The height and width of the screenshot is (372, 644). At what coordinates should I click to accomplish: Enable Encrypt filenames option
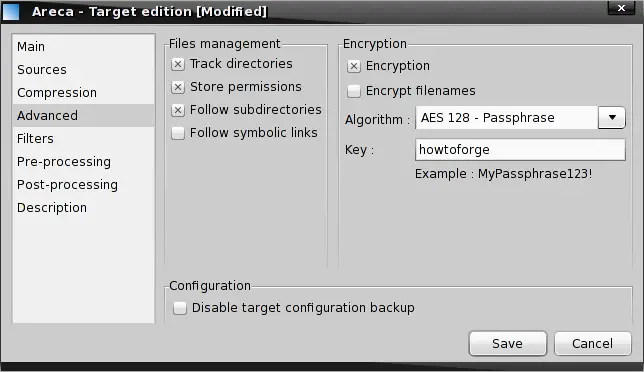tap(354, 91)
